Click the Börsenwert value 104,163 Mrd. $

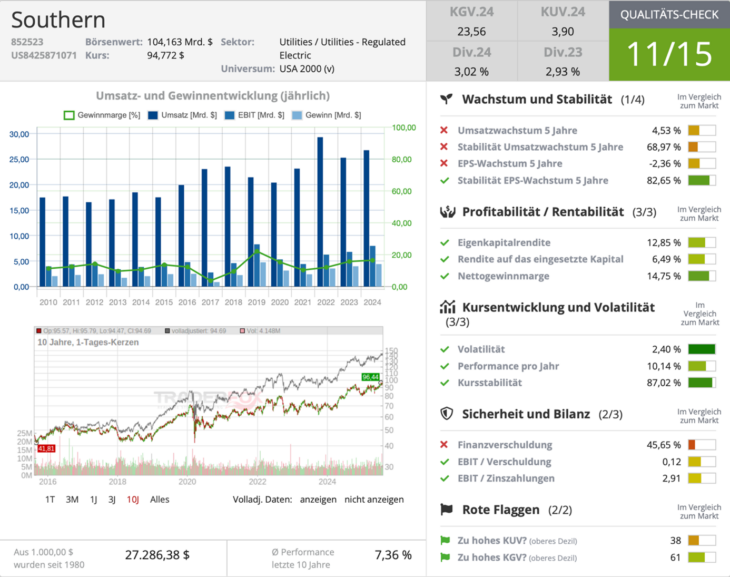180,41
